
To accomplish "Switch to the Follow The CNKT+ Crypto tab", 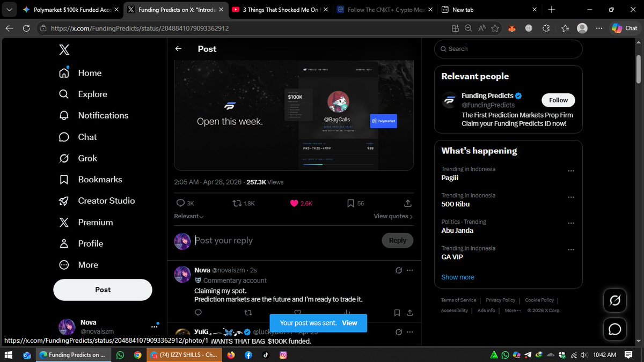I will [385, 10].
